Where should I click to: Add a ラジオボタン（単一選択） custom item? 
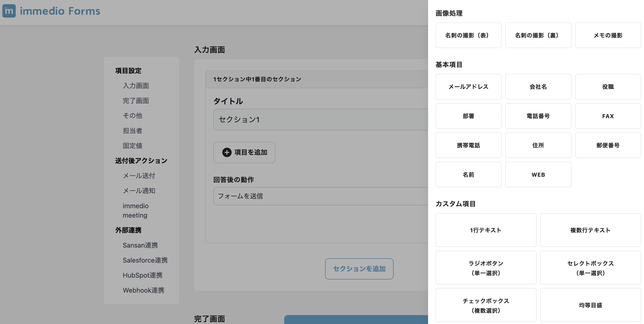point(486,267)
